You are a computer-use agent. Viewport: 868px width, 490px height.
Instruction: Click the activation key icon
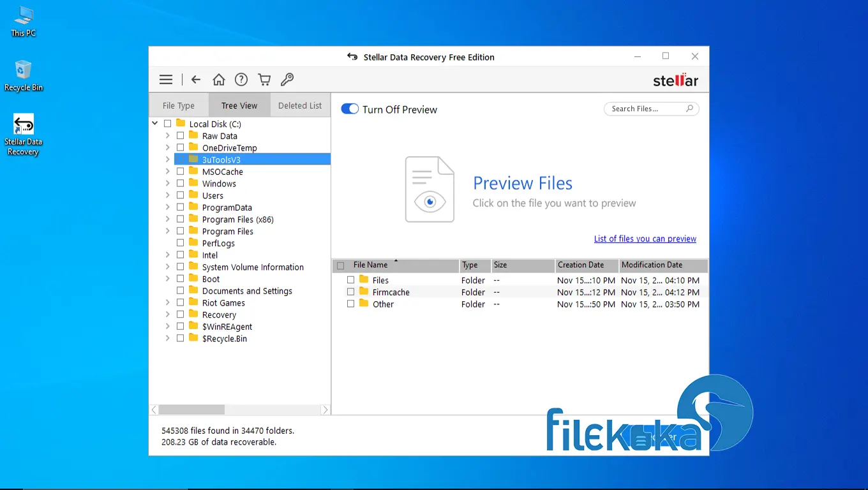(x=287, y=80)
